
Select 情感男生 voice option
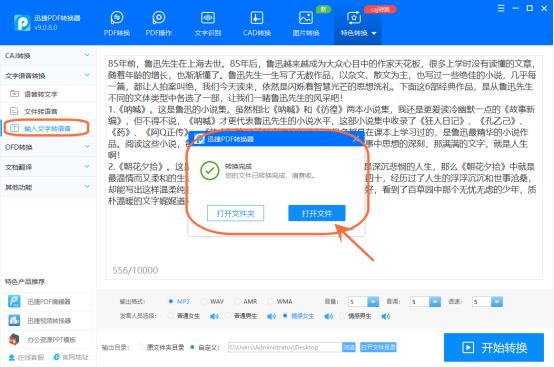[x=355, y=316]
